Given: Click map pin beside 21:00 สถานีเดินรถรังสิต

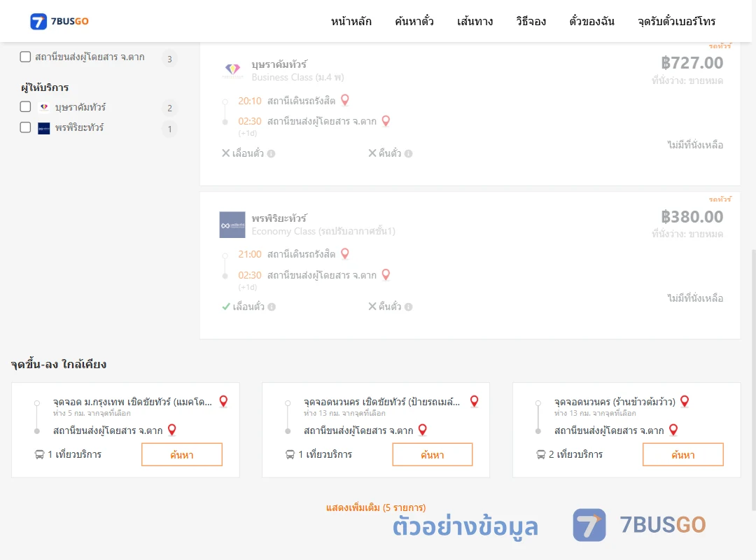Looking at the screenshot, I should tap(344, 253).
